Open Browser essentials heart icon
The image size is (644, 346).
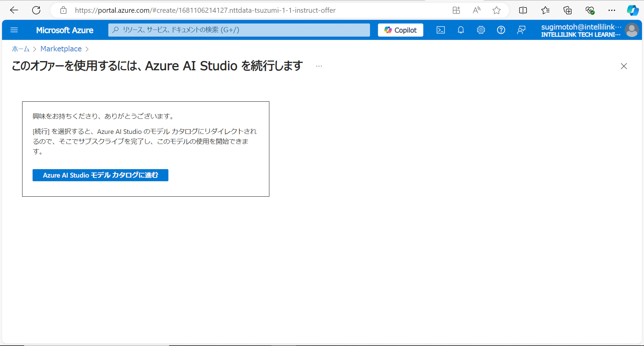tap(590, 10)
